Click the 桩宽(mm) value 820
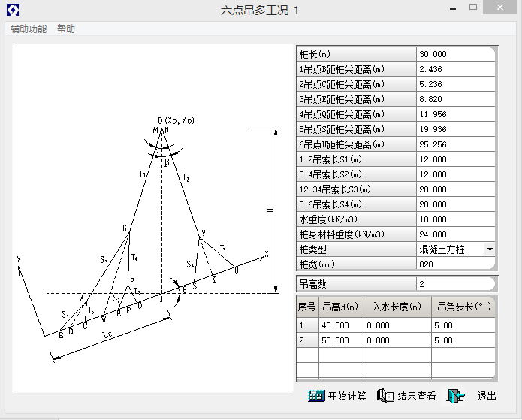 (x=455, y=264)
